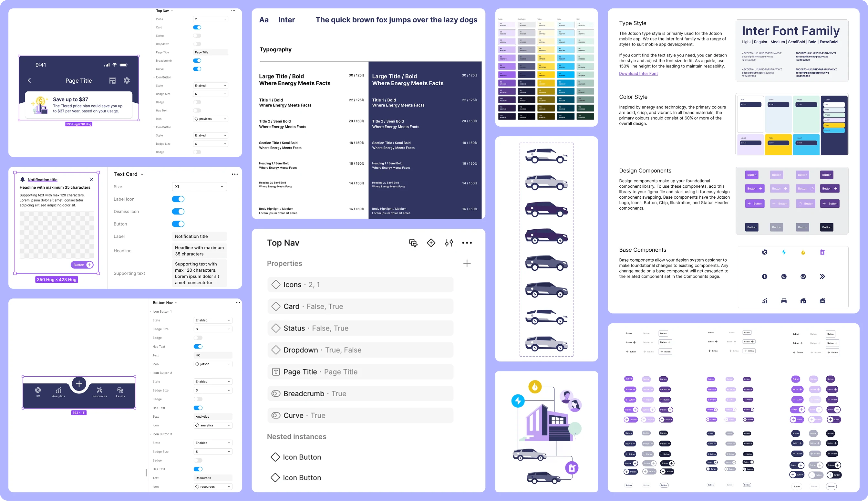Open the Bottom Nav panel's three-dot menu
The image size is (868, 501).
point(238,302)
